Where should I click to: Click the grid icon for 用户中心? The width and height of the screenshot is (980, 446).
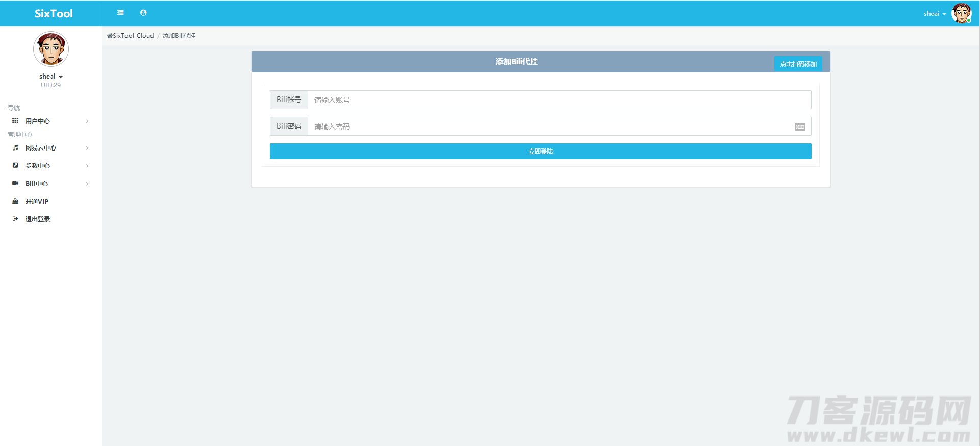15,121
